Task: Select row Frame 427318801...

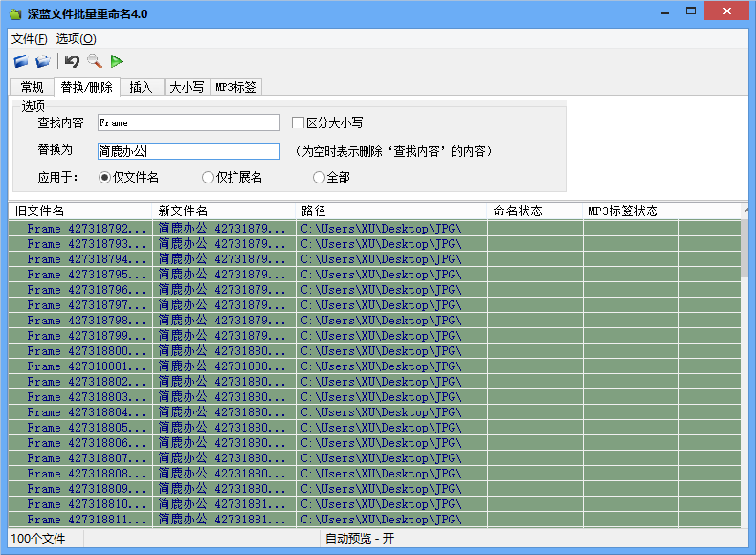Action: [374, 366]
